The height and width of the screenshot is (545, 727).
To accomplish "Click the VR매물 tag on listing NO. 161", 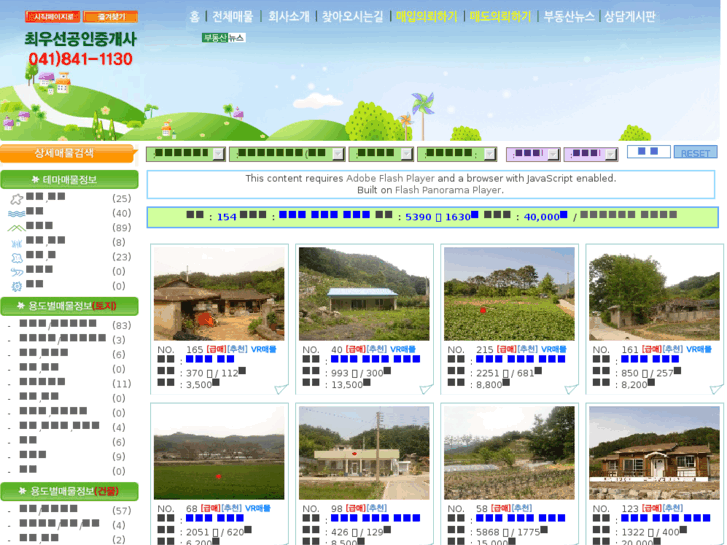I will [x=699, y=349].
